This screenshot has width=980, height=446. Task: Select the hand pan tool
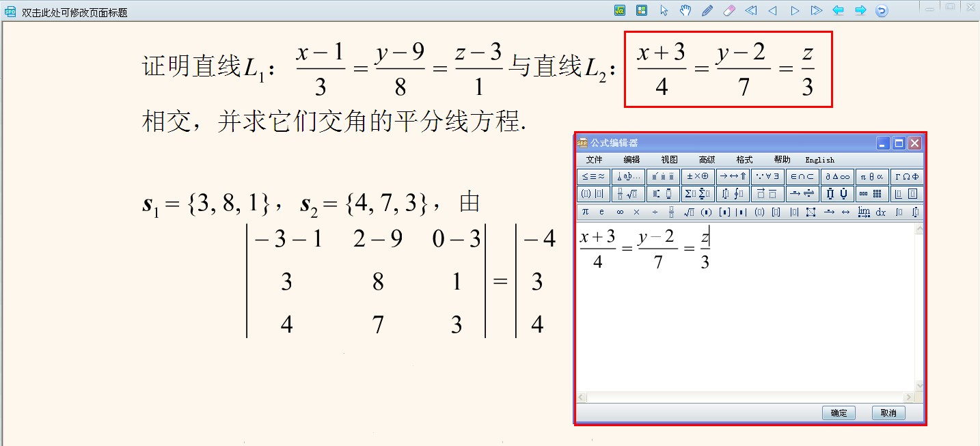685,10
